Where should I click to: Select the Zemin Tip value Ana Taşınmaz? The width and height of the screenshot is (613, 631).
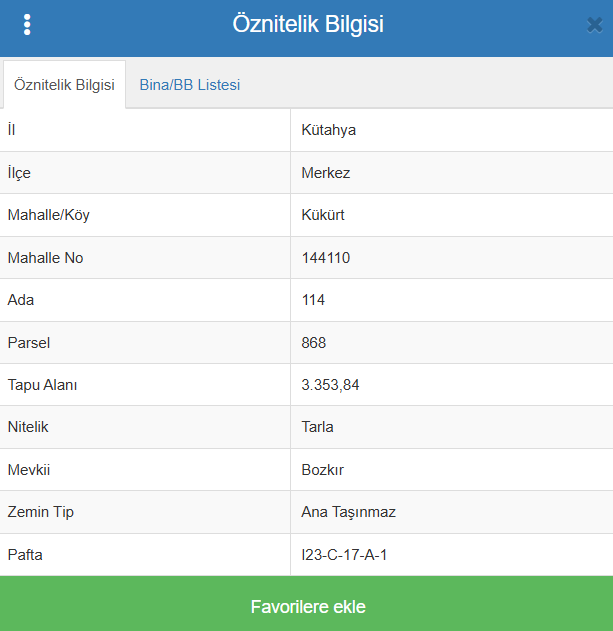tap(349, 512)
